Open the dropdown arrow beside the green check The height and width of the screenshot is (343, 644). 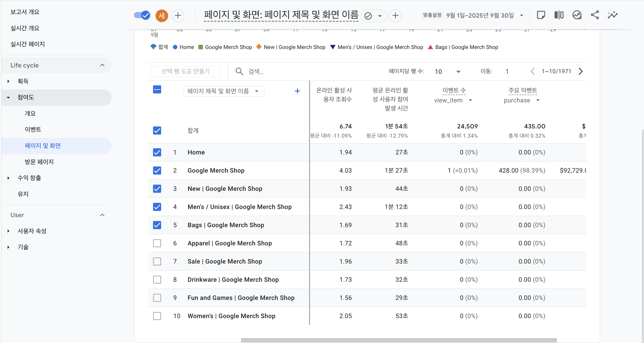(380, 16)
